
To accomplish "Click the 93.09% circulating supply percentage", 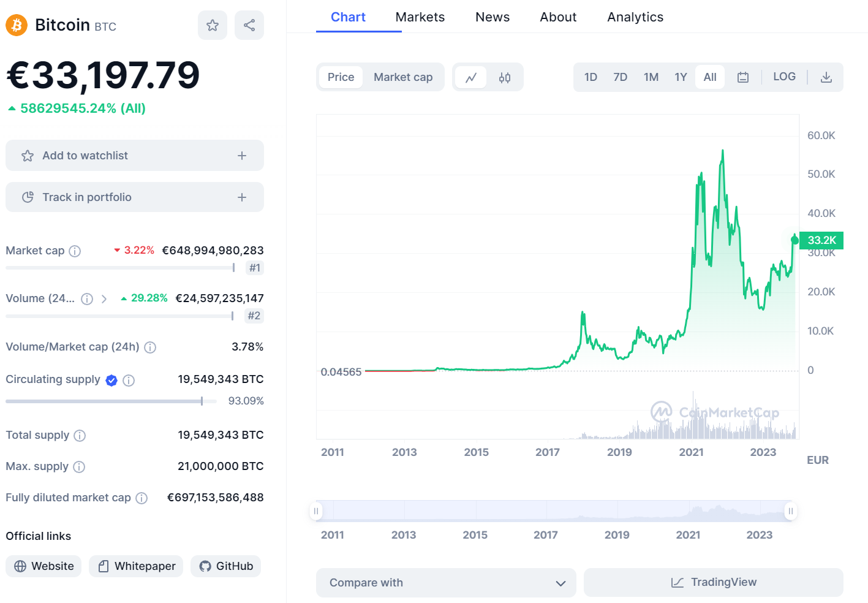I will click(x=246, y=401).
